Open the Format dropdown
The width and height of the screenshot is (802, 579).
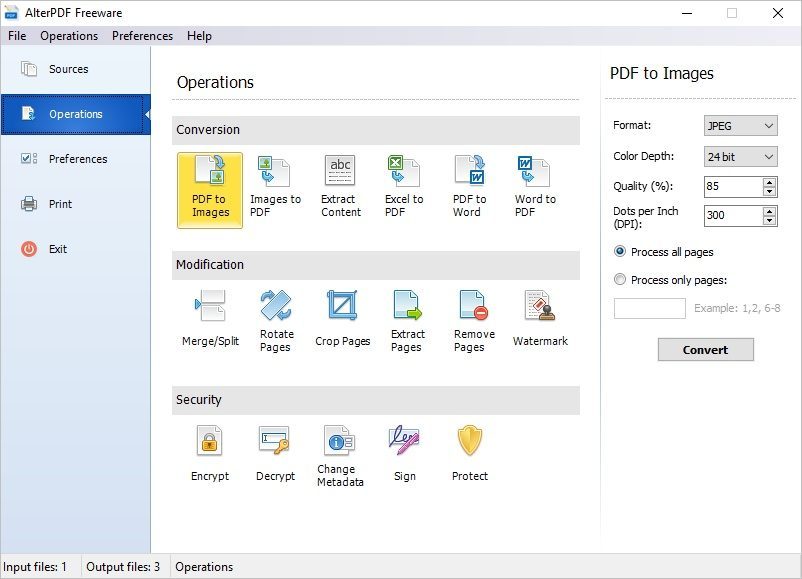[x=739, y=125]
